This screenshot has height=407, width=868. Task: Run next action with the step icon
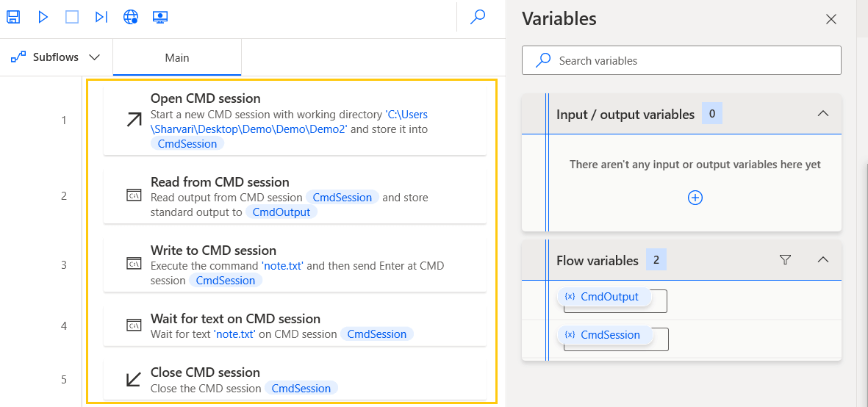[101, 17]
